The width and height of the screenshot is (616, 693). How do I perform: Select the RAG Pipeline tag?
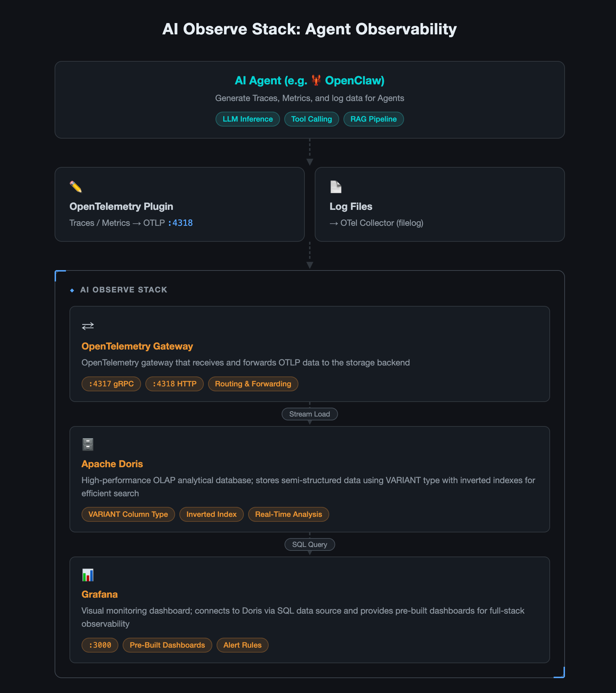[374, 119]
